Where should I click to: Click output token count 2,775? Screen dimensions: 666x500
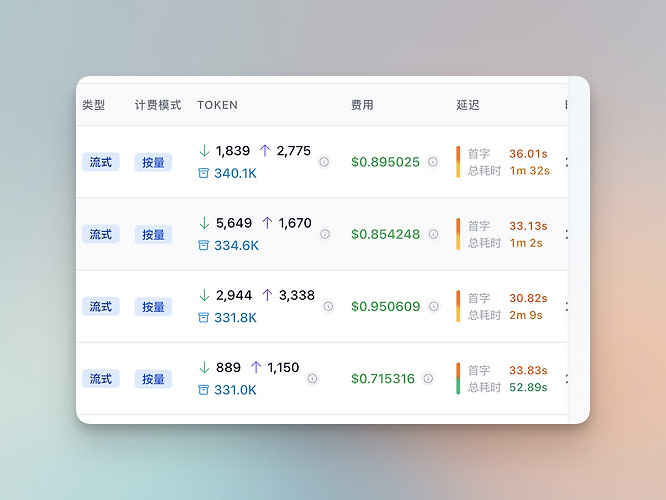[293, 151]
